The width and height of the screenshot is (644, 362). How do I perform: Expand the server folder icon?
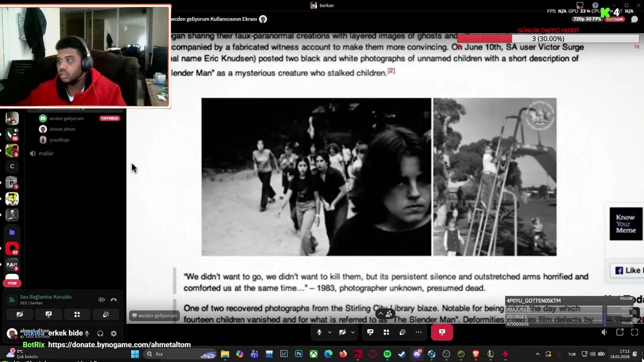pos(12,232)
